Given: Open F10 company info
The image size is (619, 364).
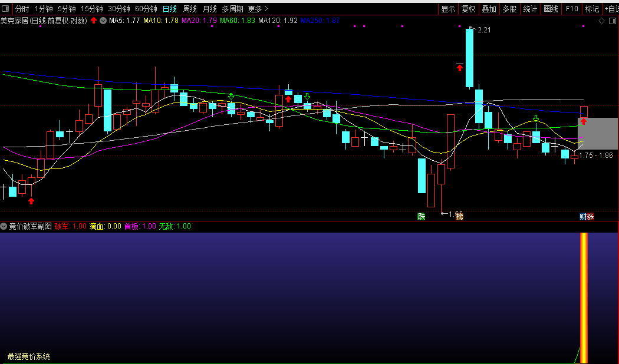Looking at the screenshot, I should click(572, 9).
